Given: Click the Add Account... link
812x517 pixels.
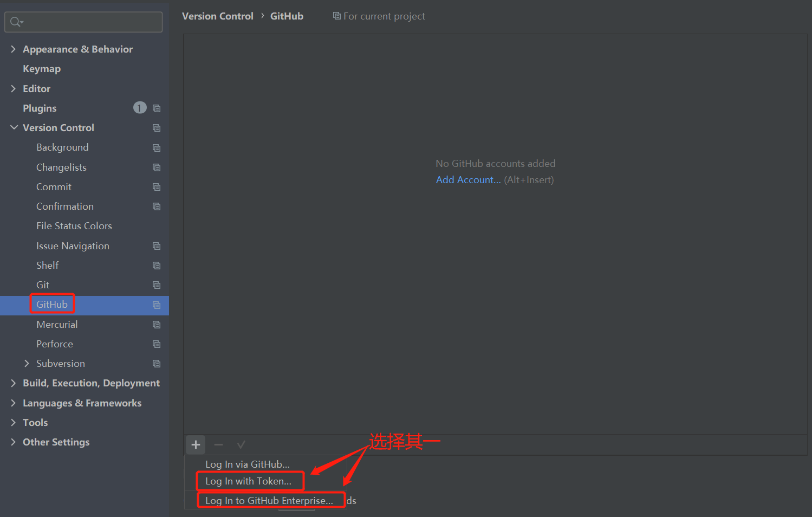Looking at the screenshot, I should click(x=469, y=180).
